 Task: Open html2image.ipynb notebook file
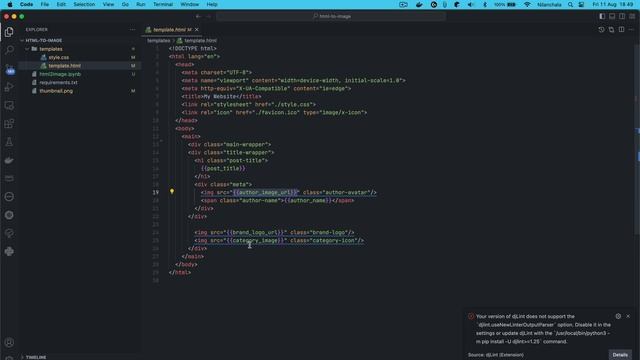tap(60, 74)
